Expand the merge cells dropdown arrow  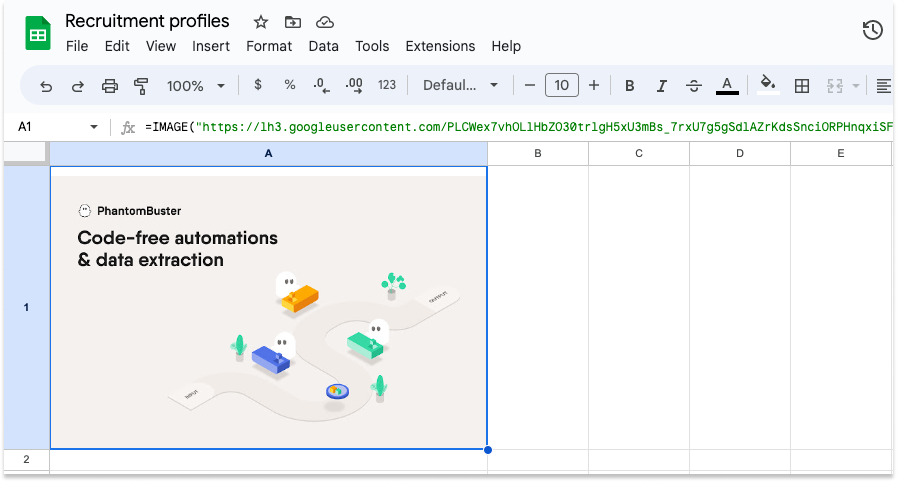pyautogui.click(x=856, y=86)
